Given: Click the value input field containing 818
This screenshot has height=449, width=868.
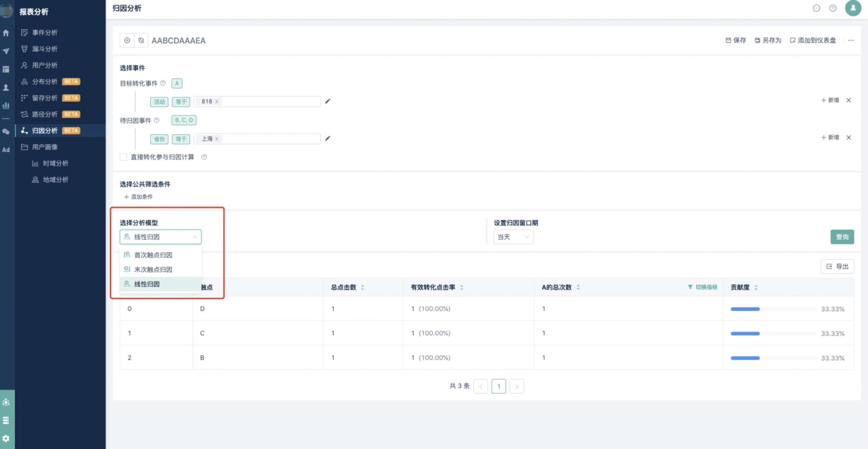Looking at the screenshot, I should [x=257, y=101].
